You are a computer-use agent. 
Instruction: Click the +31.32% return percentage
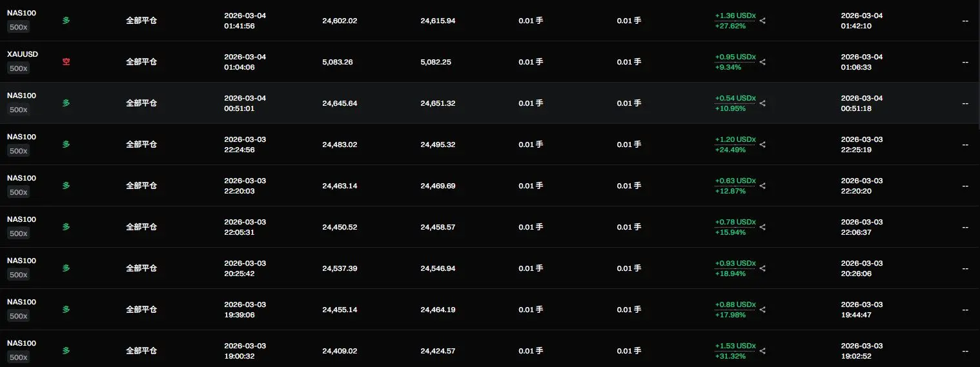[x=730, y=356]
